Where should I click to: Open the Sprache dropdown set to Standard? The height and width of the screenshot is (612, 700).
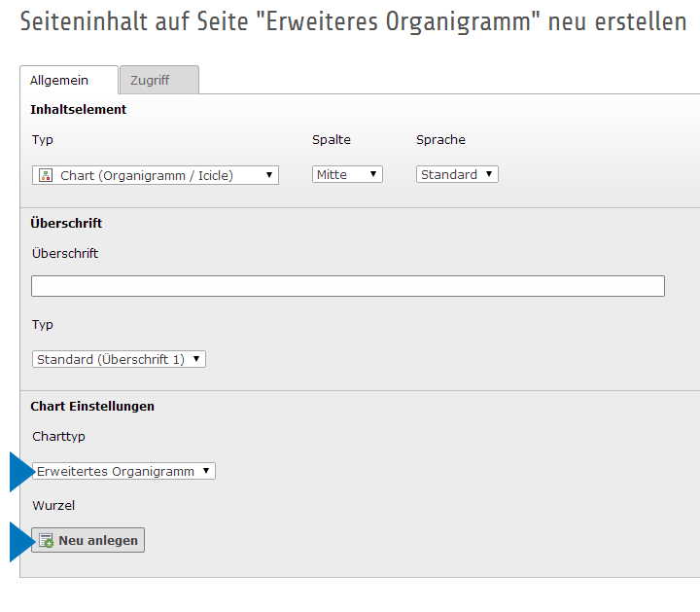coord(457,175)
